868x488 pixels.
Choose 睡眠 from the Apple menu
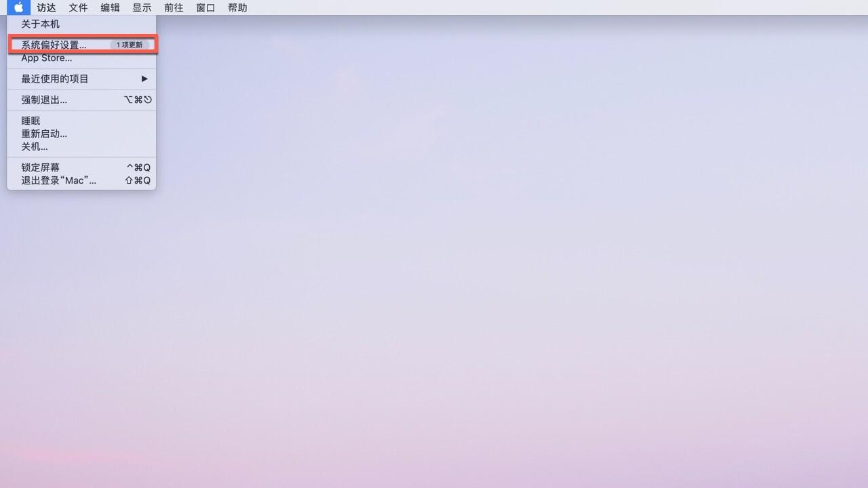tap(81, 121)
